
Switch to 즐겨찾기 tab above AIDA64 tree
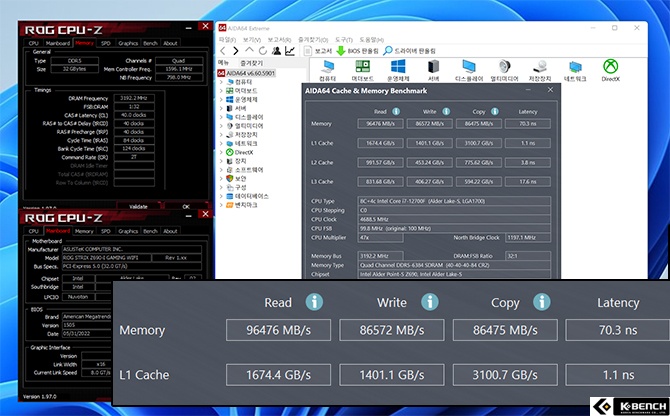251,63
